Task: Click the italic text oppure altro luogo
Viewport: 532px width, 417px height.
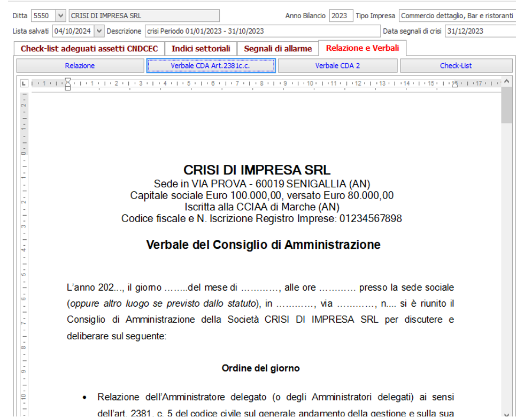Action: pos(163,303)
